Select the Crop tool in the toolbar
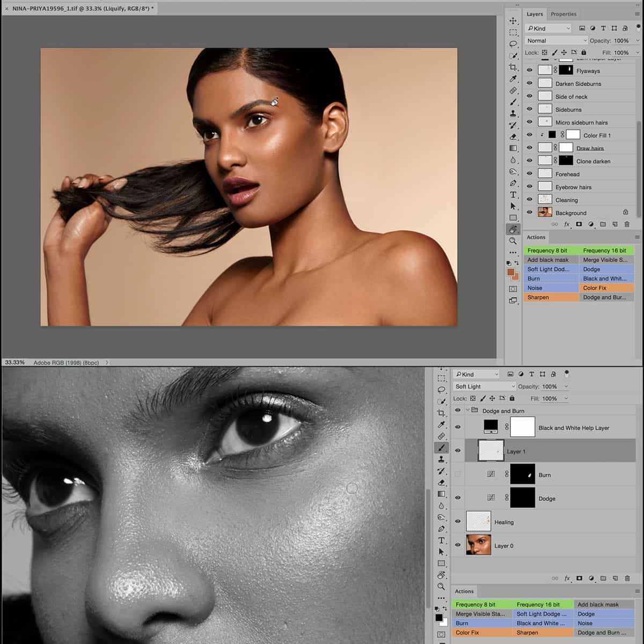 (514, 67)
